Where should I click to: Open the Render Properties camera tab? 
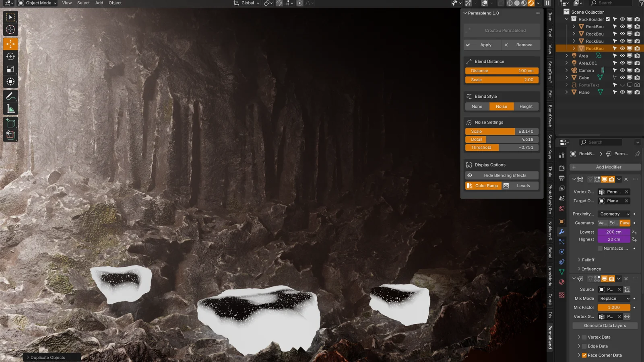561,168
